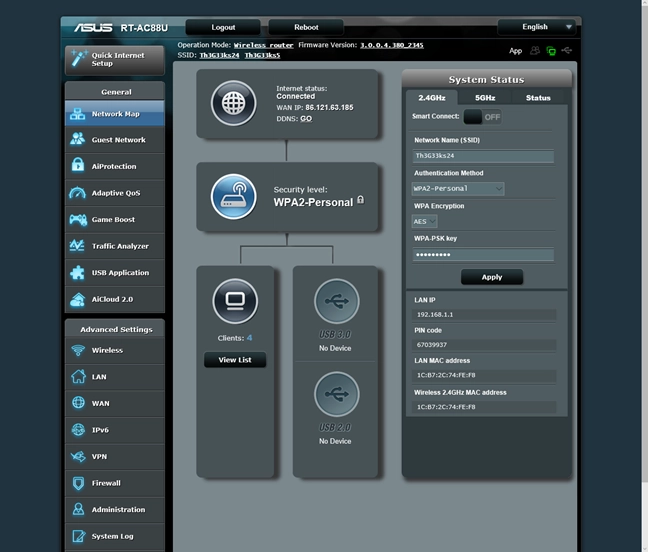The image size is (648, 552).
Task: Click the Clients computer monitor icon
Action: click(x=235, y=301)
